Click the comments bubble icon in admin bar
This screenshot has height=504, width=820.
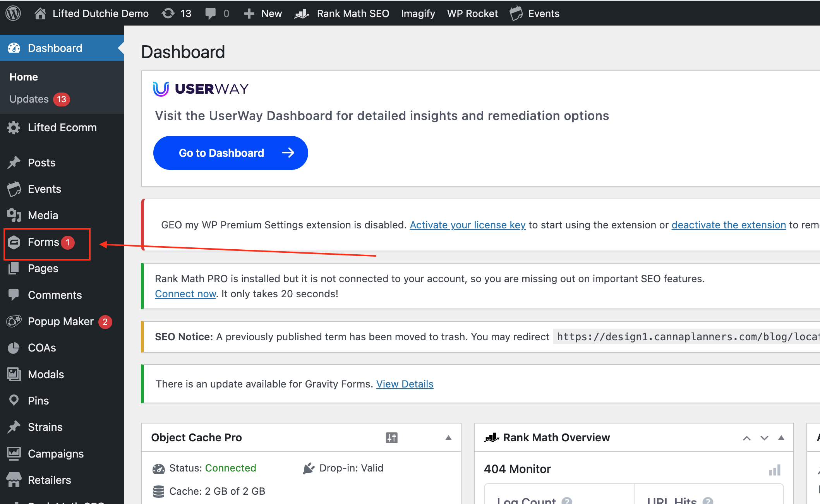pyautogui.click(x=211, y=14)
